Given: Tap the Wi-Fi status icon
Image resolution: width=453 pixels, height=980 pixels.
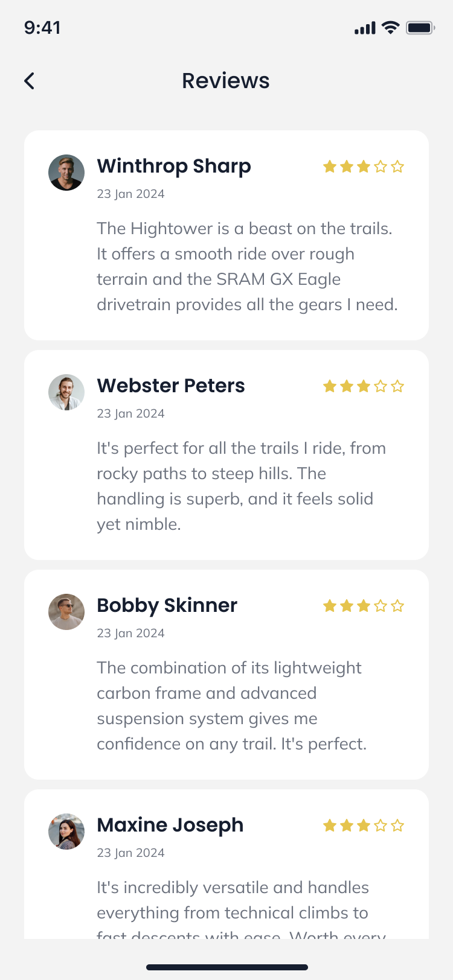Looking at the screenshot, I should point(391,28).
